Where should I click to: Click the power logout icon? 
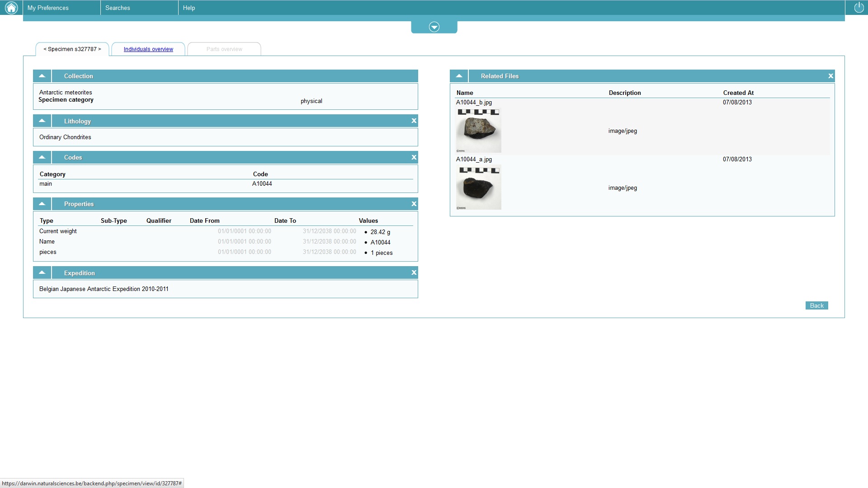coord(859,8)
